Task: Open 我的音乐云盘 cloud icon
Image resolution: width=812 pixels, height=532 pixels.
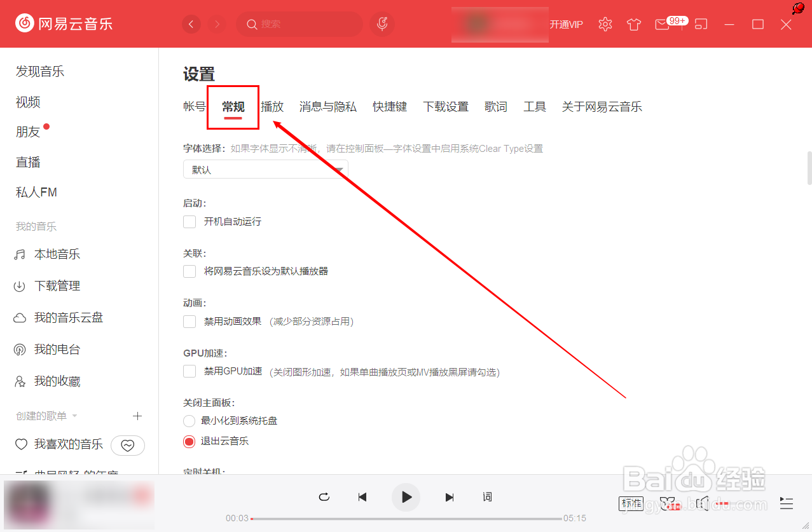Action: click(20, 318)
